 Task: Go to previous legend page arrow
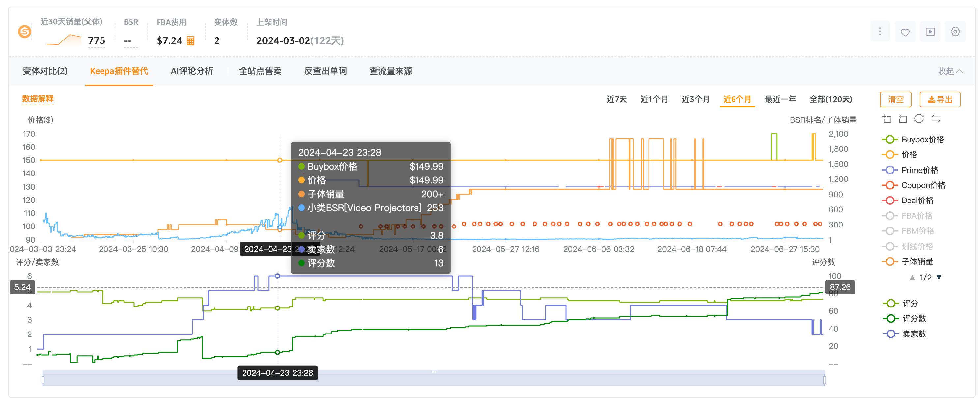pos(912,278)
